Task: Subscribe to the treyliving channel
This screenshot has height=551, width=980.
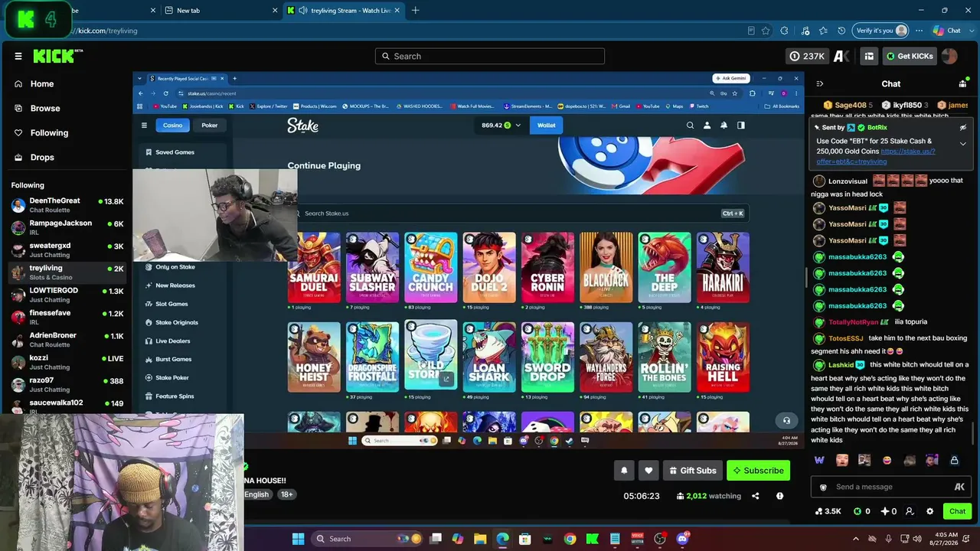Action: coord(758,471)
